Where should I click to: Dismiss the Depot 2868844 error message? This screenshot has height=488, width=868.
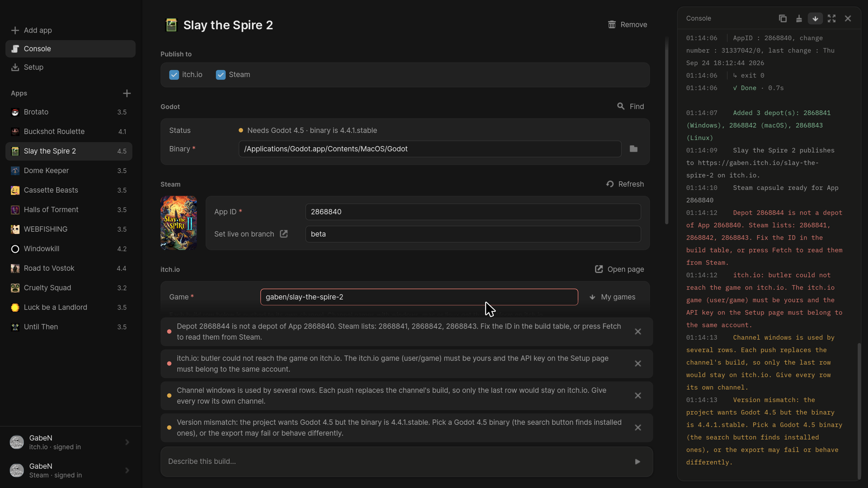tap(638, 332)
